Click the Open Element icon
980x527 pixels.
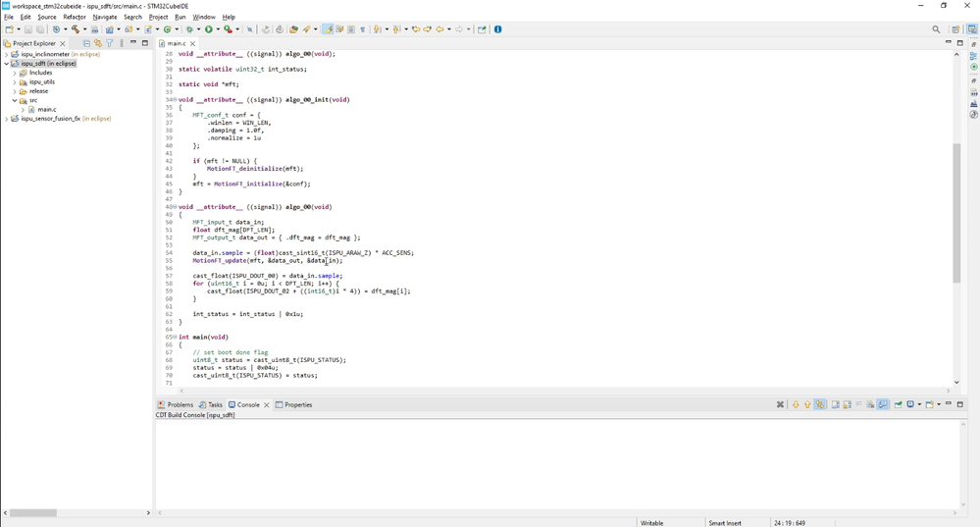(293, 29)
